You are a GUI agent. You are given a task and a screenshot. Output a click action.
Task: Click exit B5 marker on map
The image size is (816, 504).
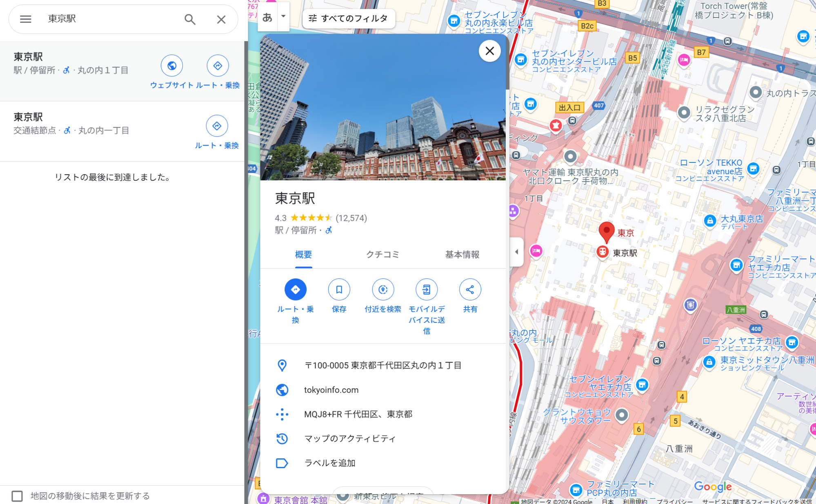pyautogui.click(x=632, y=58)
